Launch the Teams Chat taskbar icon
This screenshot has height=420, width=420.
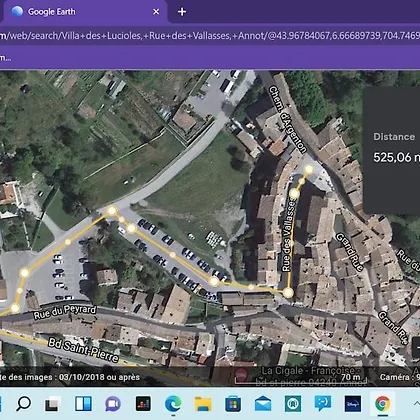[113, 404]
